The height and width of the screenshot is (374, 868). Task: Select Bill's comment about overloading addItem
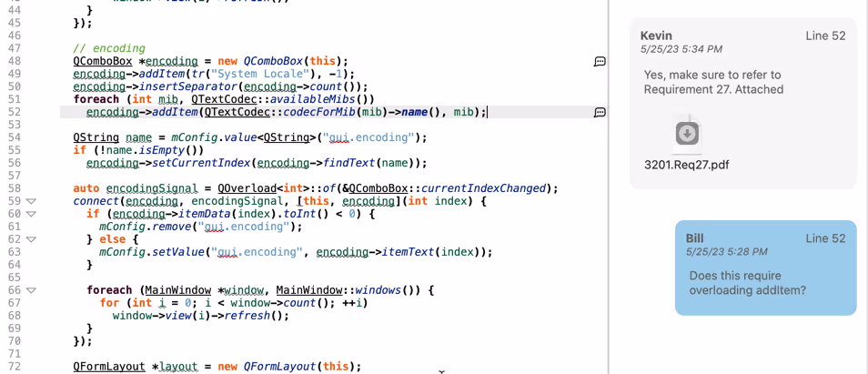click(765, 268)
